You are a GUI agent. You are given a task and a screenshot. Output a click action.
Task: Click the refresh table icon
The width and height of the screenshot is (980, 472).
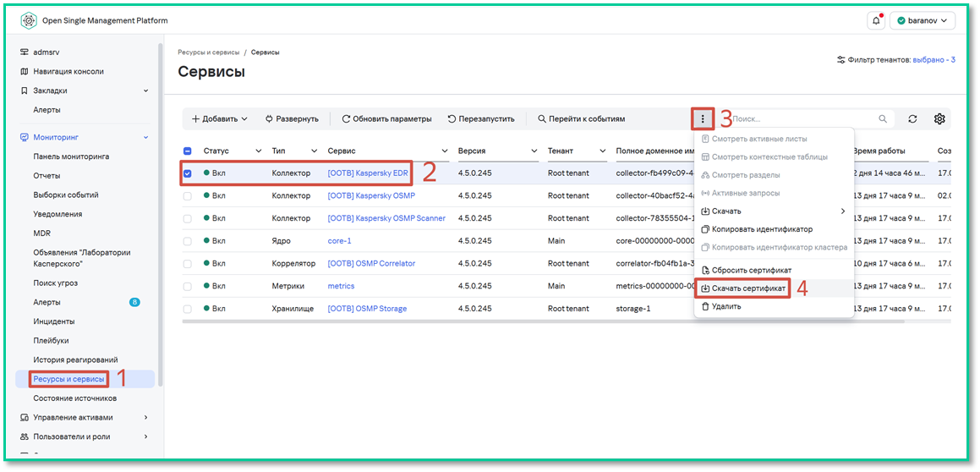[x=912, y=118]
